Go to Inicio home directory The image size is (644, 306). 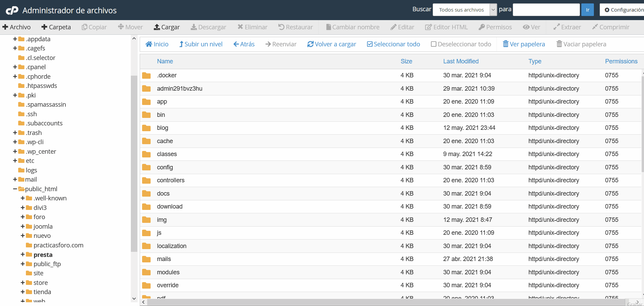pyautogui.click(x=157, y=44)
